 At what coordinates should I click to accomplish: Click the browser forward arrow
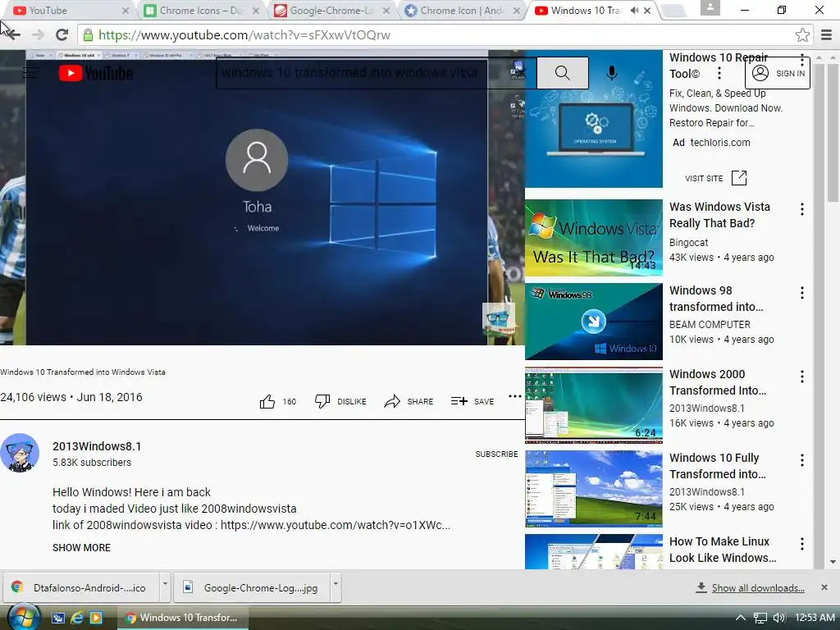(38, 35)
